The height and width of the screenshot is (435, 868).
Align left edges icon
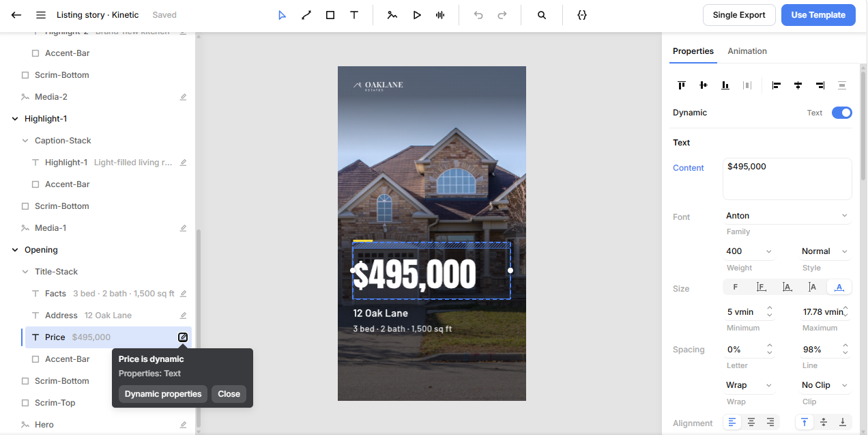pyautogui.click(x=777, y=85)
